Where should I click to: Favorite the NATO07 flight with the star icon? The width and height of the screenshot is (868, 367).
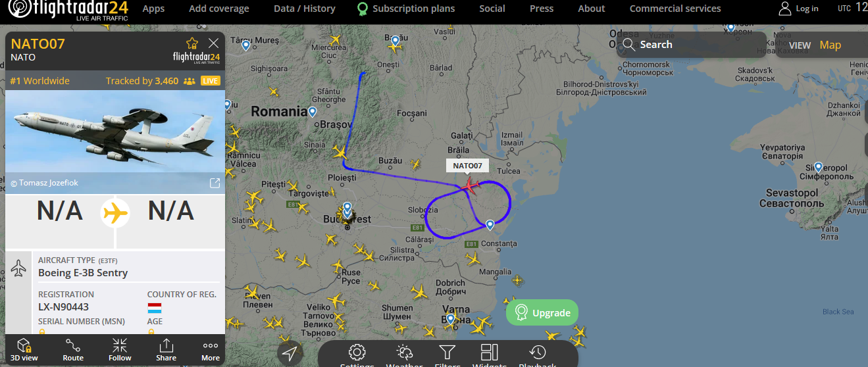pyautogui.click(x=192, y=43)
